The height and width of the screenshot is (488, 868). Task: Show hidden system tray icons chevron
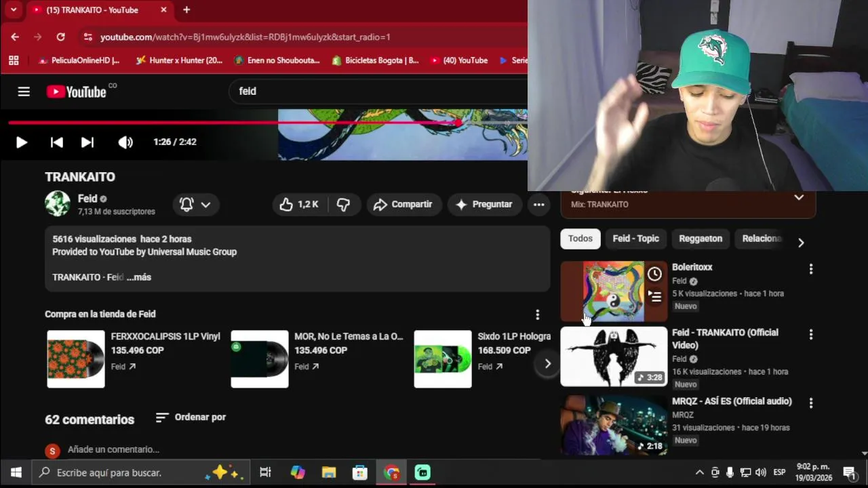[x=700, y=472]
